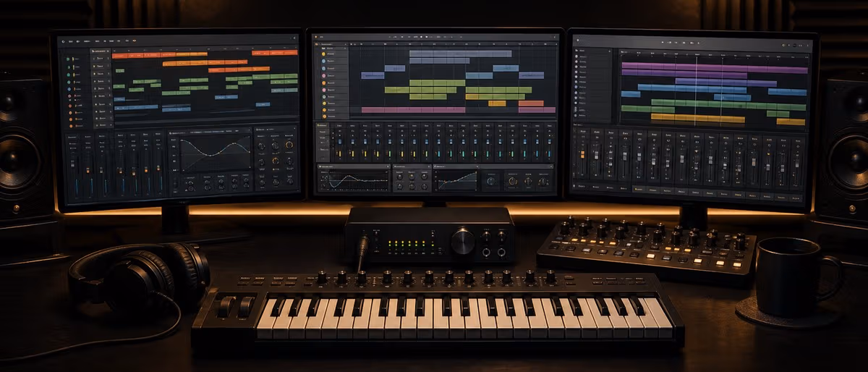This screenshot has height=372, width=868.
Task: Click the wavy EQ graph in the center monitor's lower-left panel
Action: [357, 180]
